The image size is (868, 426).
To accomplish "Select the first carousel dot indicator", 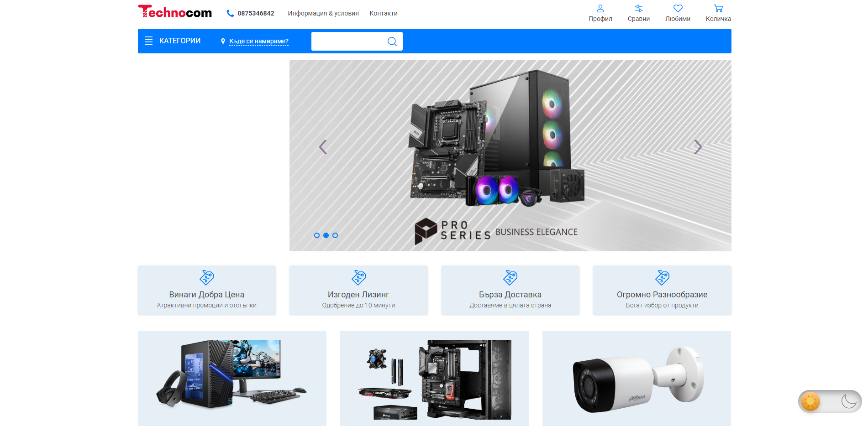I will [x=317, y=235].
